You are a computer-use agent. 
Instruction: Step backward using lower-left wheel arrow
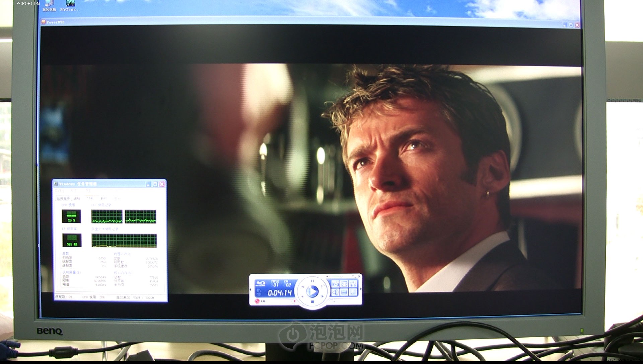[303, 296]
